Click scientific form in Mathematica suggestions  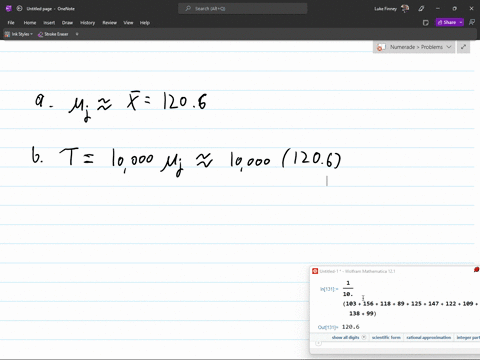[x=386, y=337]
